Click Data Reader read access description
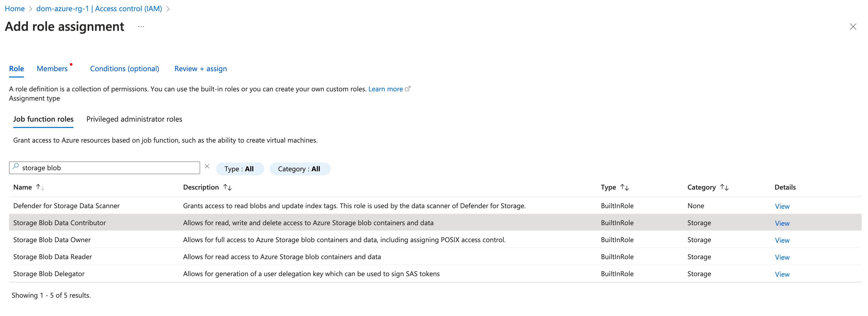This screenshot has width=868, height=316. [282, 257]
